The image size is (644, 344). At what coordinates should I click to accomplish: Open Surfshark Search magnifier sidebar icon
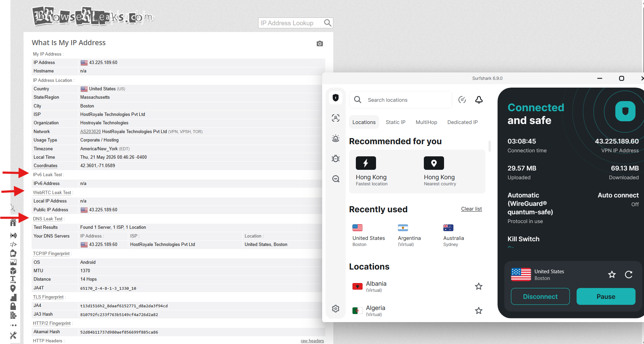(336, 179)
